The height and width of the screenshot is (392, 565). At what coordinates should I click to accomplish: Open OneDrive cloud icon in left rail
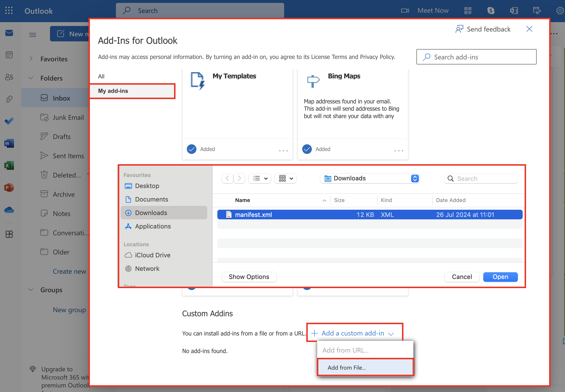[x=9, y=210]
